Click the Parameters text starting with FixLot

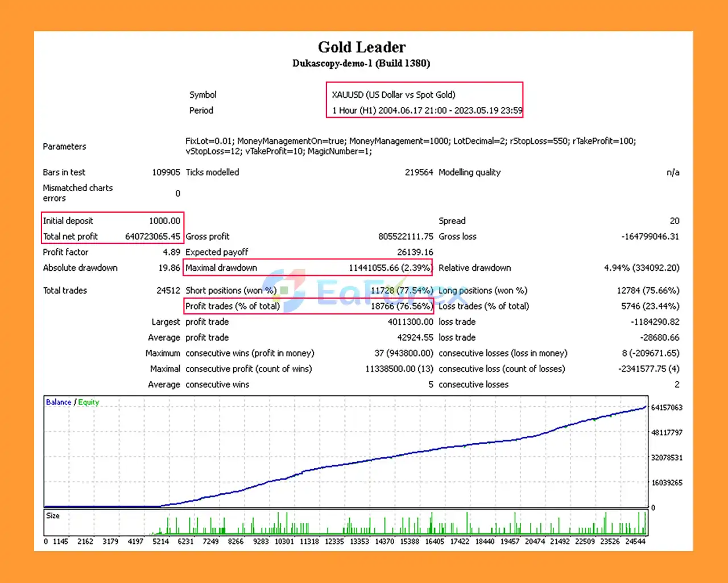(410, 146)
